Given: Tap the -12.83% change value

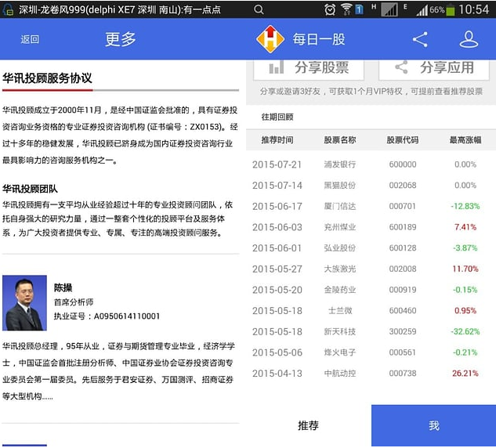Looking at the screenshot, I should (465, 206).
